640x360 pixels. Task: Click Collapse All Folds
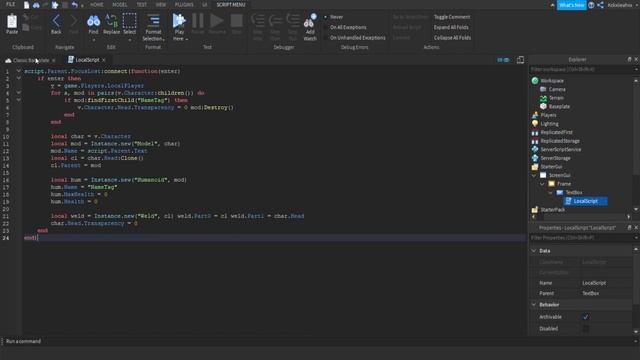pyautogui.click(x=452, y=38)
